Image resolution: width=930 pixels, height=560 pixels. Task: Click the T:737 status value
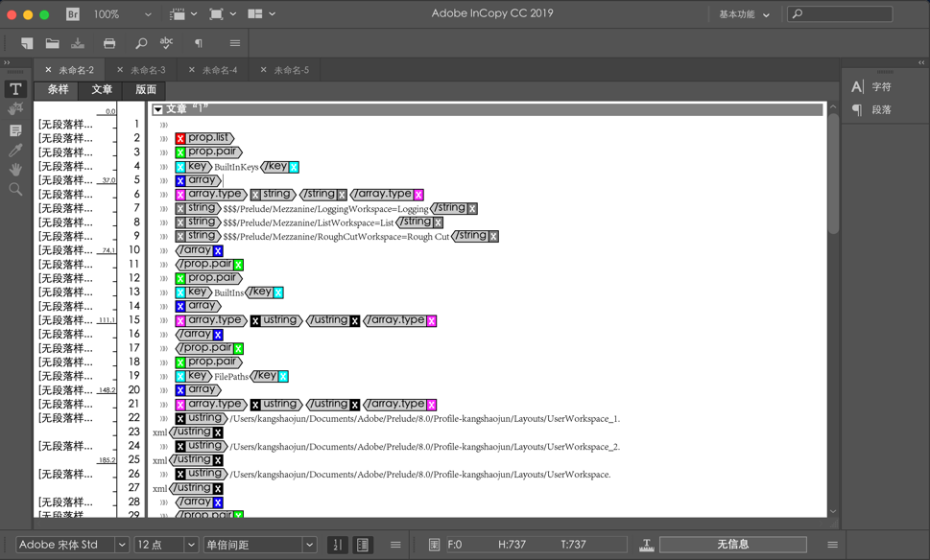(573, 545)
